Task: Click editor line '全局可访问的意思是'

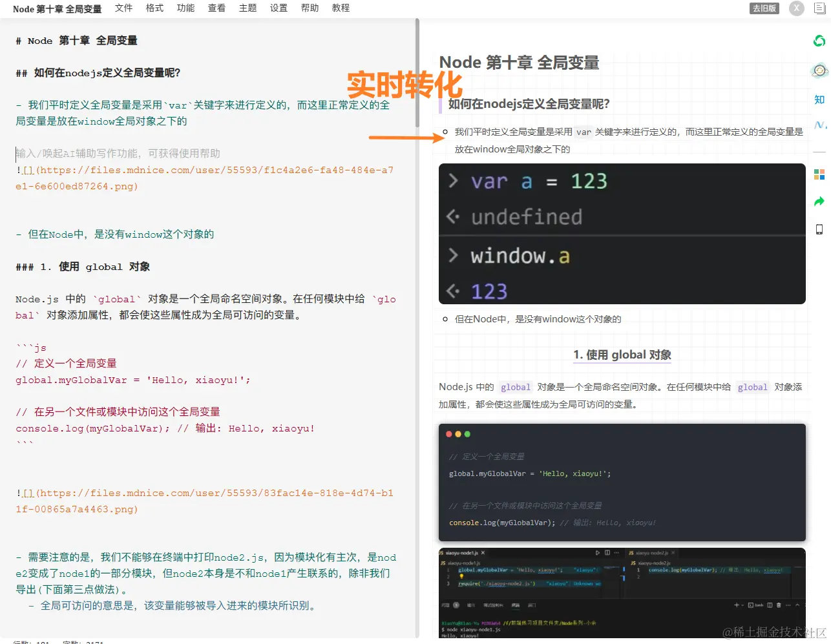Action: pyautogui.click(x=173, y=606)
